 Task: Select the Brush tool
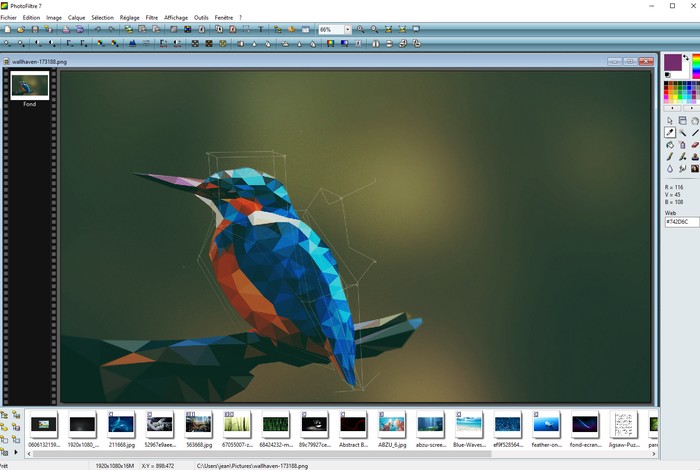point(670,156)
